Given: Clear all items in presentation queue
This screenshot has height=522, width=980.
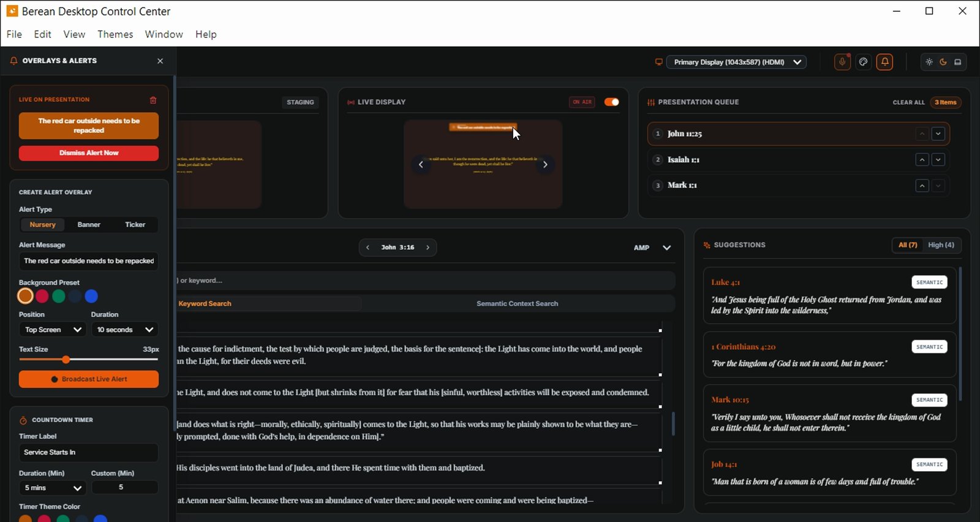Looking at the screenshot, I should coord(908,102).
